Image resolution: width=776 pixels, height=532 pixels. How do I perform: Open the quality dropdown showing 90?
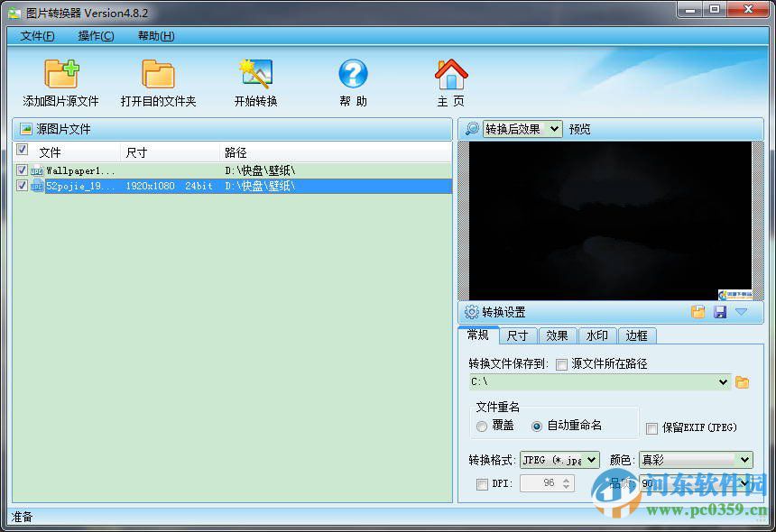click(696, 483)
